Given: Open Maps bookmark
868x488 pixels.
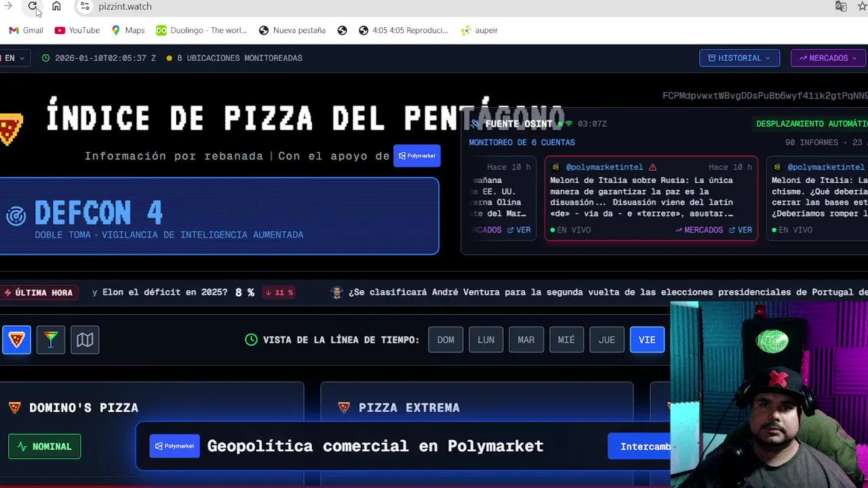Looking at the screenshot, I should [x=128, y=30].
